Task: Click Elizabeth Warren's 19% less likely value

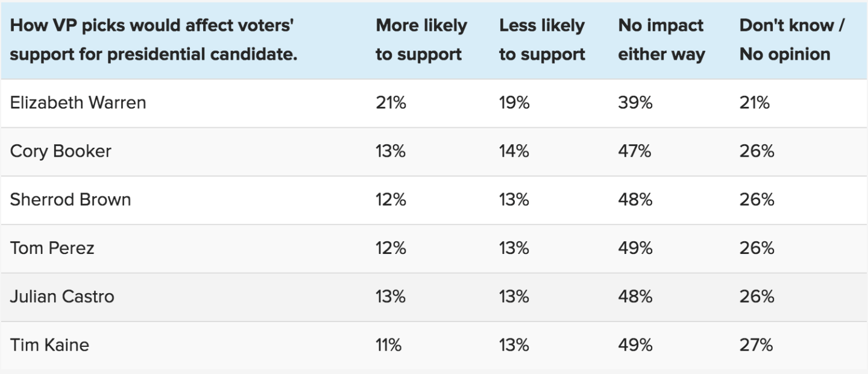Action: [x=514, y=103]
